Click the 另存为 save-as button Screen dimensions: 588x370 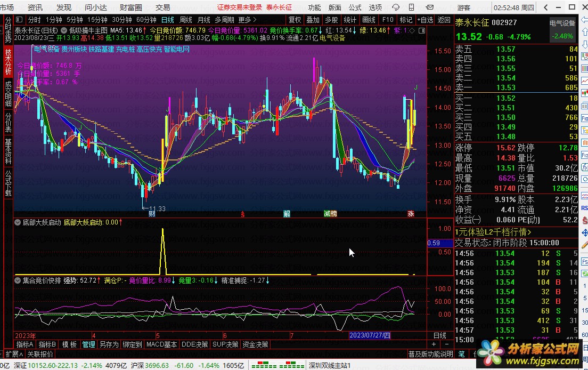pos(109,344)
